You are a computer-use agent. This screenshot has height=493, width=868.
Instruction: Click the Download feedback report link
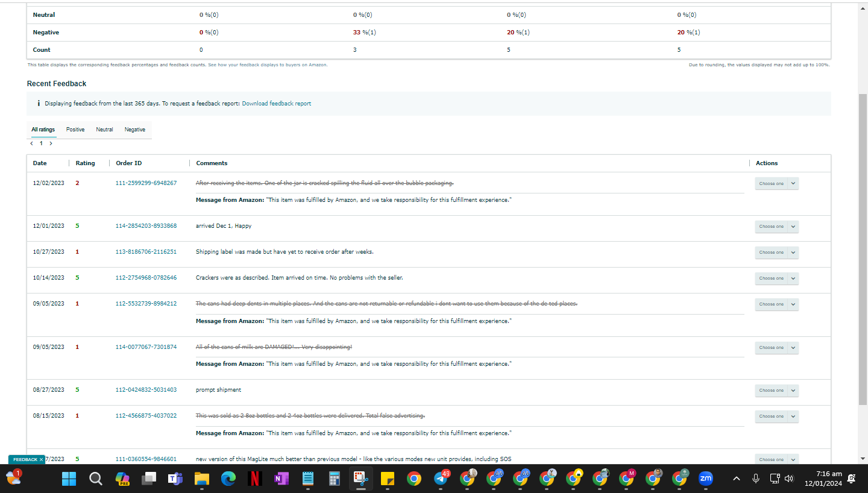pos(277,104)
